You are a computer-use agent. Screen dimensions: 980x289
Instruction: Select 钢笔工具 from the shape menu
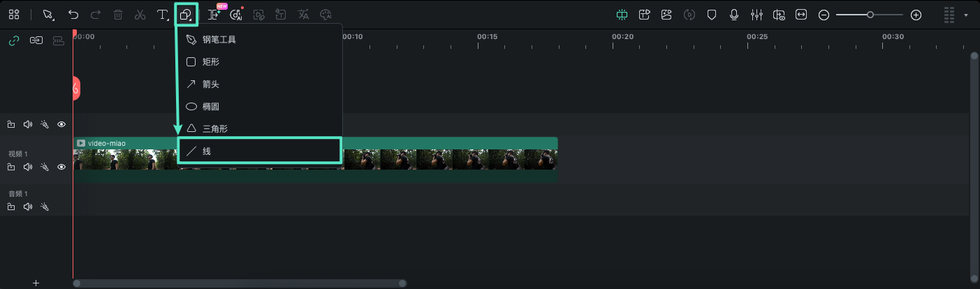point(219,40)
